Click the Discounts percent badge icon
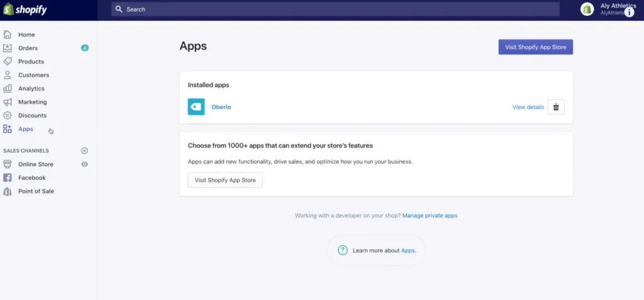644x300 pixels. click(x=8, y=116)
